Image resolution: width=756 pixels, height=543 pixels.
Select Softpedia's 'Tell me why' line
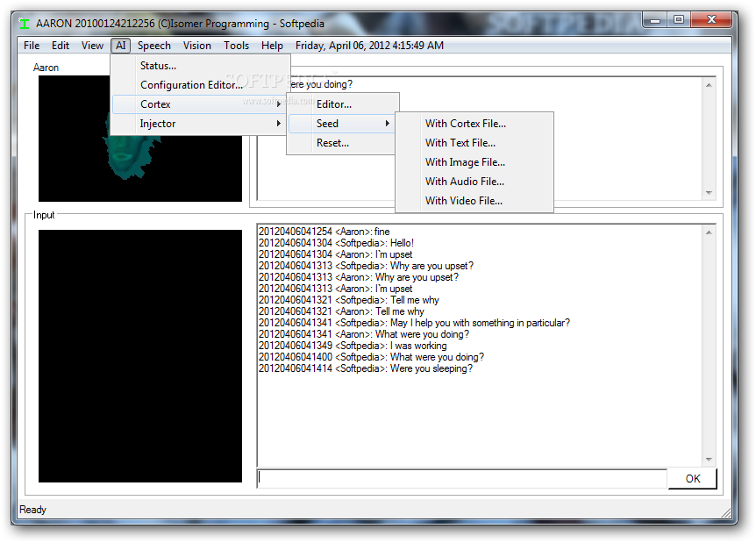point(349,300)
